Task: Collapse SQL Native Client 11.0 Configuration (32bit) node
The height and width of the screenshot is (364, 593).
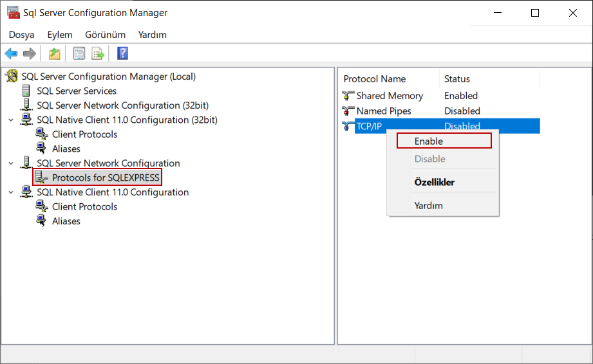Action: coord(11,120)
